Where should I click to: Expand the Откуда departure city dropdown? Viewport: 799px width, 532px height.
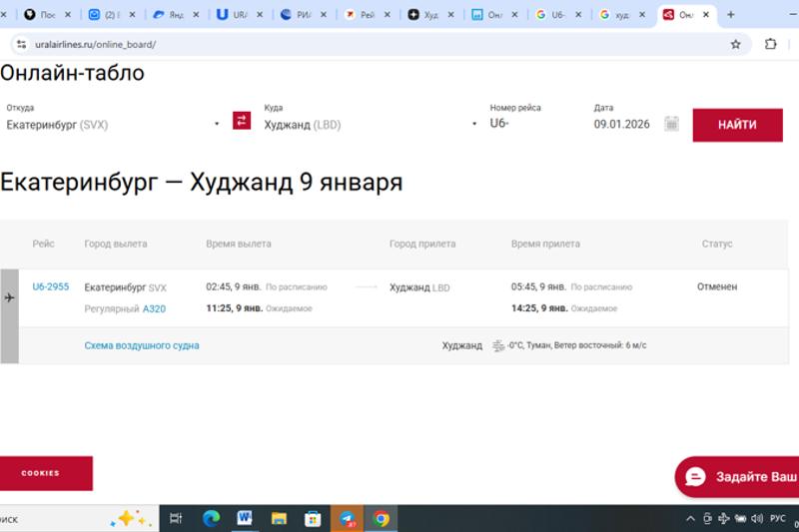pyautogui.click(x=217, y=125)
